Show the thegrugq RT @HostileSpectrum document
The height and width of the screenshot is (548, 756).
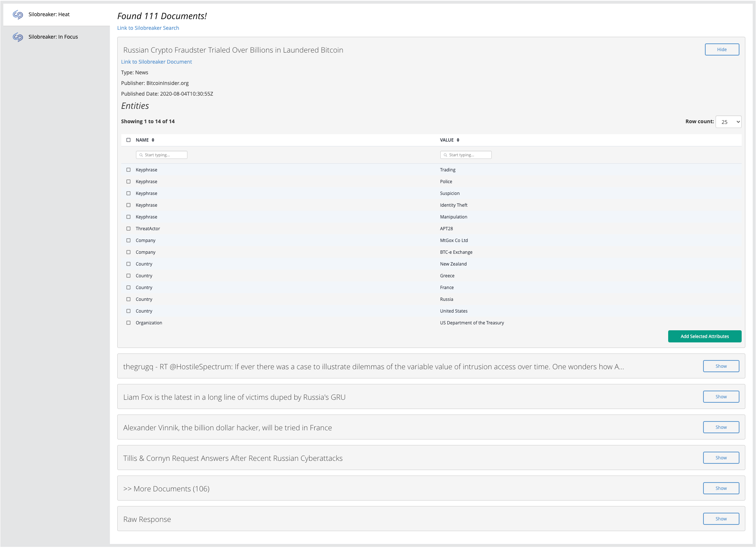[x=721, y=366]
